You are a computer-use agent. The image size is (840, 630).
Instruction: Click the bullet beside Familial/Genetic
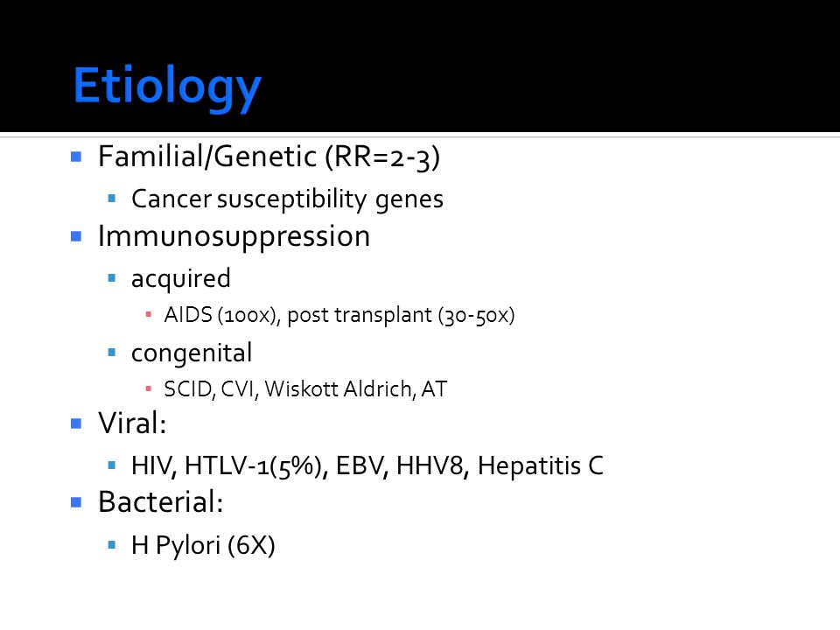[x=76, y=157]
